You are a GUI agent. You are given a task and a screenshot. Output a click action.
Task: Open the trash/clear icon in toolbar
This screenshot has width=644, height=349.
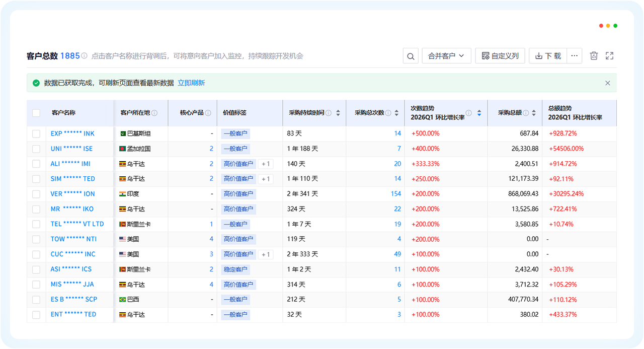[594, 56]
